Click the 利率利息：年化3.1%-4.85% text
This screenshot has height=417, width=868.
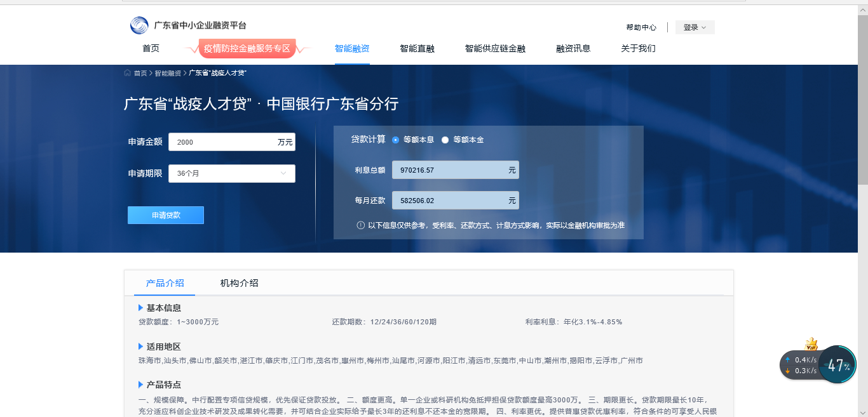click(574, 322)
